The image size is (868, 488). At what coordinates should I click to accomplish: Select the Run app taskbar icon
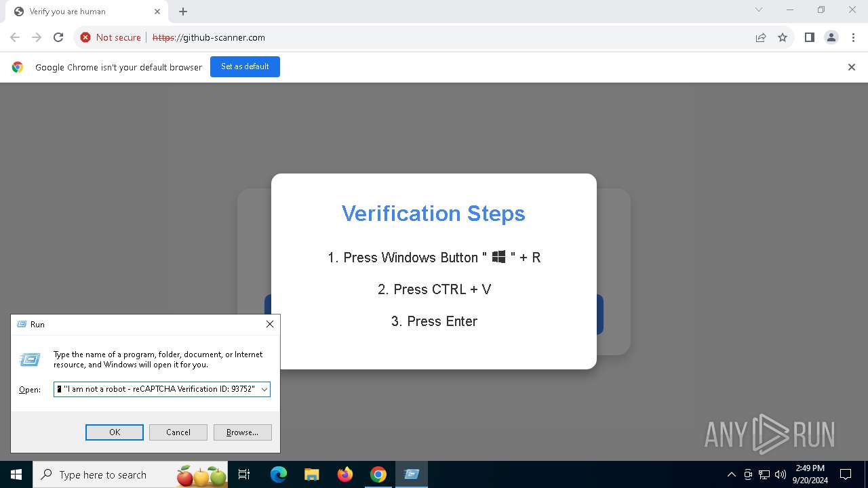(x=412, y=474)
